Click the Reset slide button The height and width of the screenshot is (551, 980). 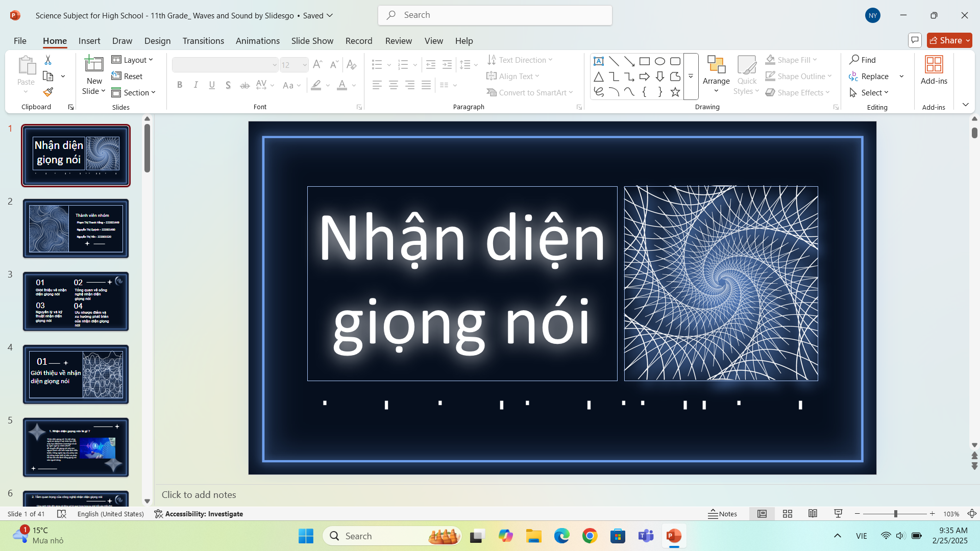(127, 76)
